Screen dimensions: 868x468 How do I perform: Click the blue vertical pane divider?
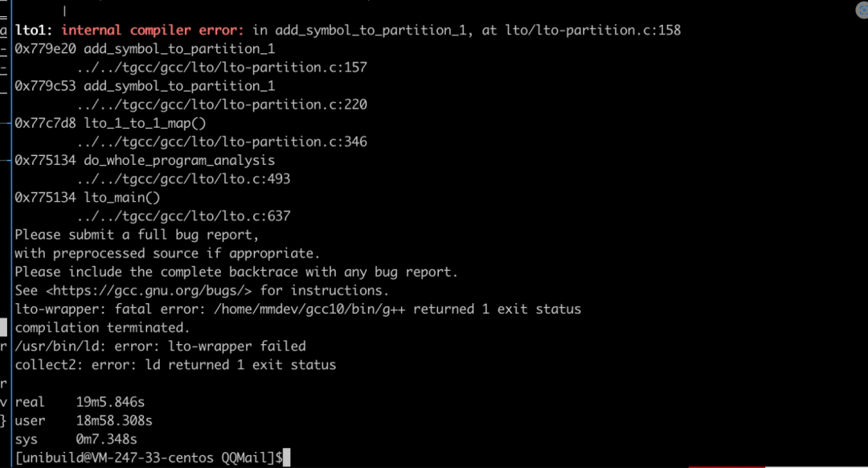point(11,234)
